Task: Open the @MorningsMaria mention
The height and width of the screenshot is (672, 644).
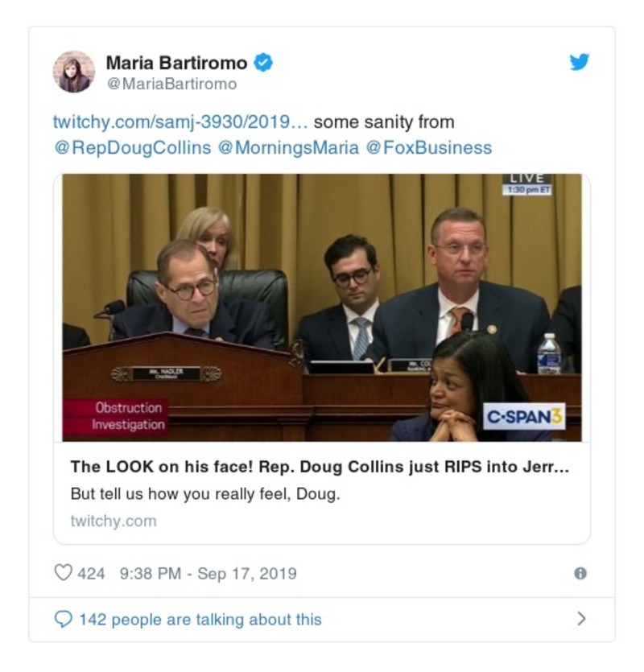Action: [288, 148]
